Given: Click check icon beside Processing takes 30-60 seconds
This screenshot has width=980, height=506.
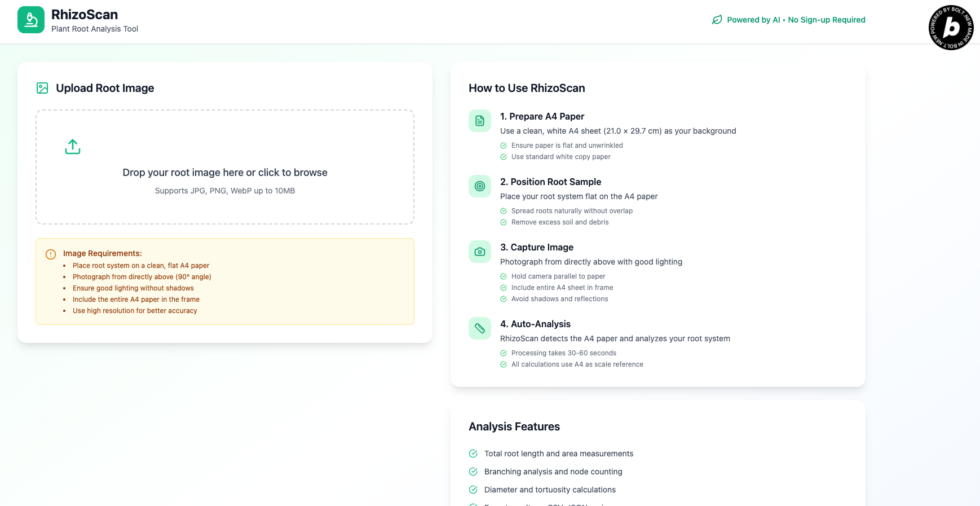Looking at the screenshot, I should point(504,353).
